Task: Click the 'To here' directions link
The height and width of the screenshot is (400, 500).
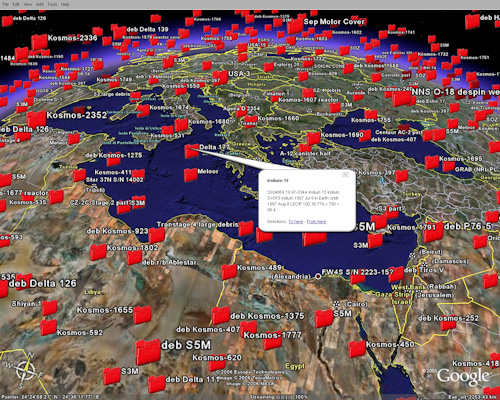Action: (296, 222)
